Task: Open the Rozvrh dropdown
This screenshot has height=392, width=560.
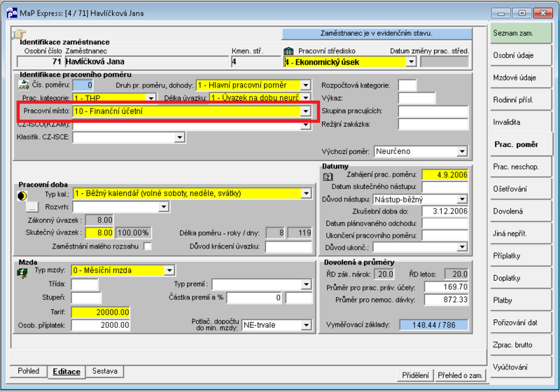Action: [164, 206]
